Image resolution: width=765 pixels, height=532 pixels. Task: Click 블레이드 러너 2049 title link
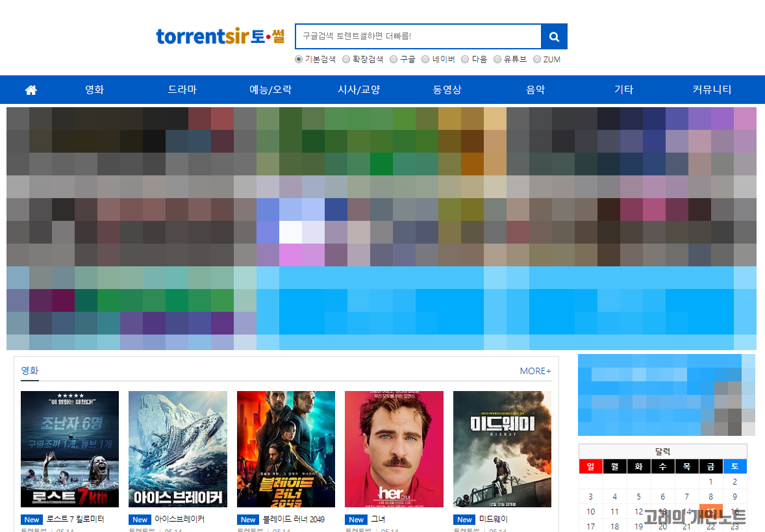294,519
